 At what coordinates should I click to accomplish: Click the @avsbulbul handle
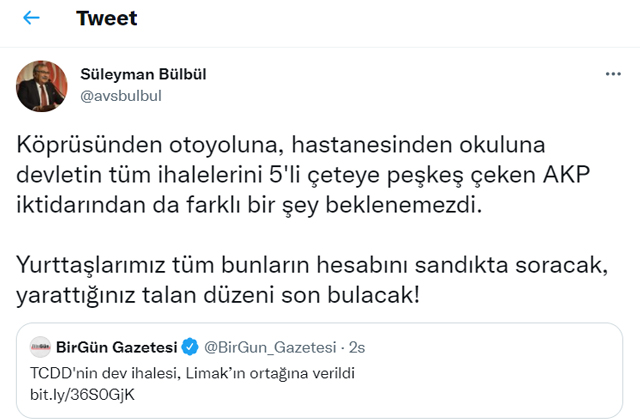click(x=120, y=95)
